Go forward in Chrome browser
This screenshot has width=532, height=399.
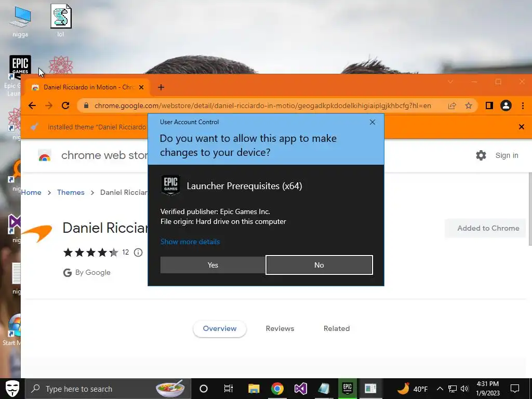click(49, 105)
